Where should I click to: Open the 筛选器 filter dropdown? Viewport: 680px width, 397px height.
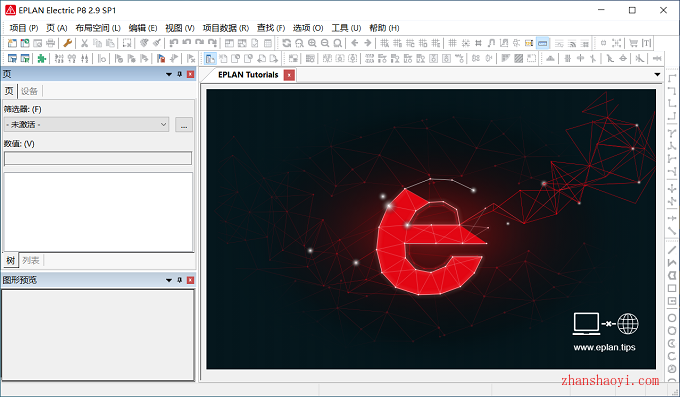tap(86, 125)
